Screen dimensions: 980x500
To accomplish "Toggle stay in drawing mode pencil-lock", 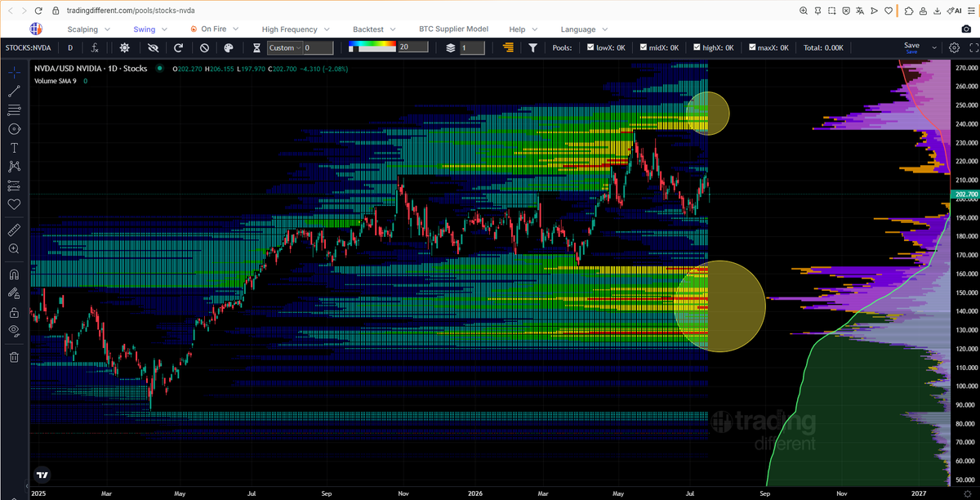I will (14, 292).
